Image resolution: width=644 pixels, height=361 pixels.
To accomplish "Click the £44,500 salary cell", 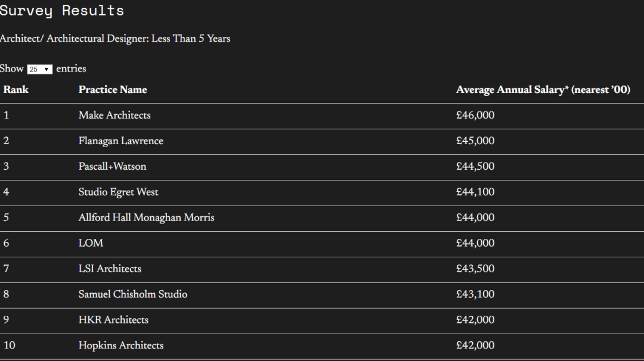I will coord(475,167).
